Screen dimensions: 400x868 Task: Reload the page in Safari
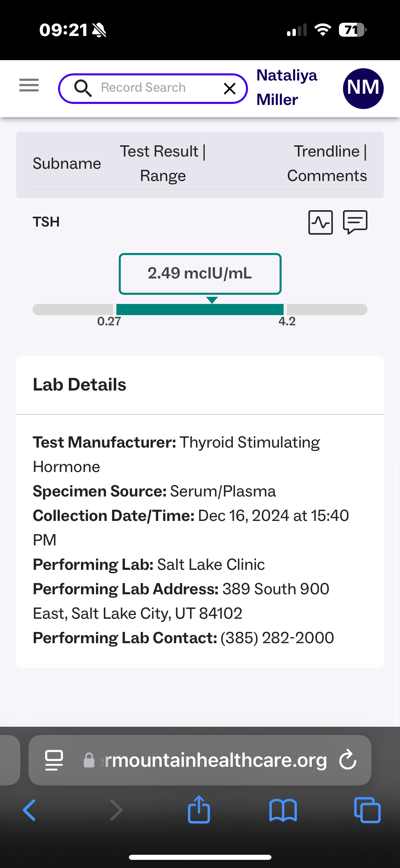pos(348,760)
